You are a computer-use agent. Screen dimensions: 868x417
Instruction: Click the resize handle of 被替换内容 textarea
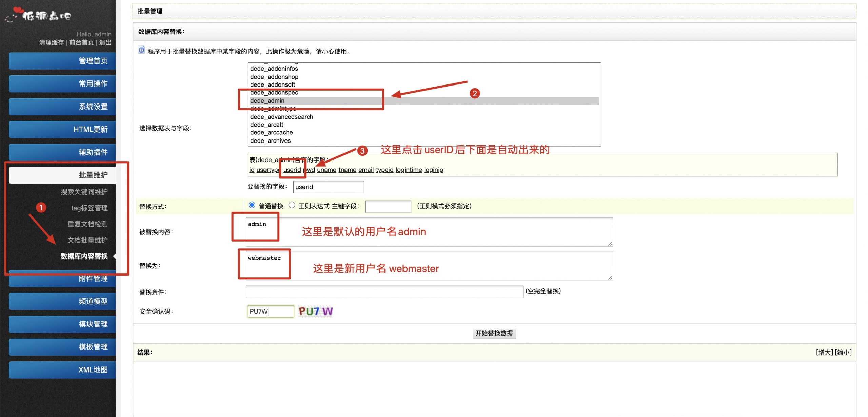coord(610,244)
